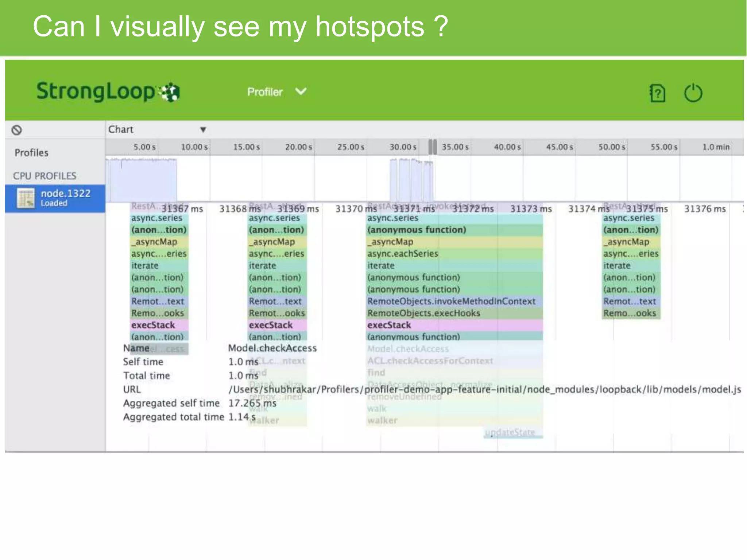Click the 15.00 s timeline marker
This screenshot has width=747, height=560.
(x=247, y=147)
